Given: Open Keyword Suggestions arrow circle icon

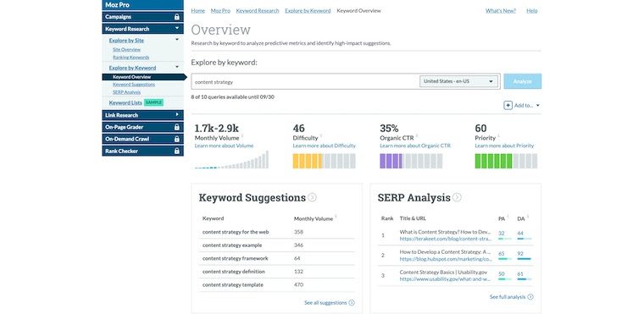Looking at the screenshot, I should (312, 197).
